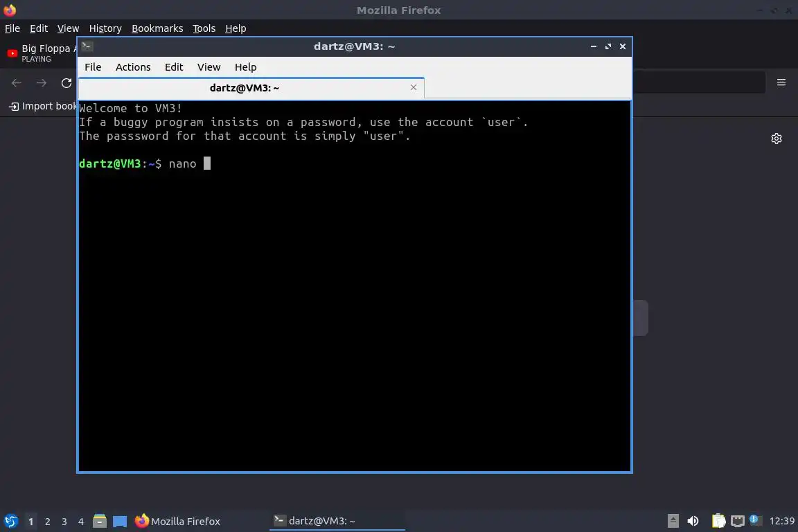Open Firefox Help menu

coord(236,28)
